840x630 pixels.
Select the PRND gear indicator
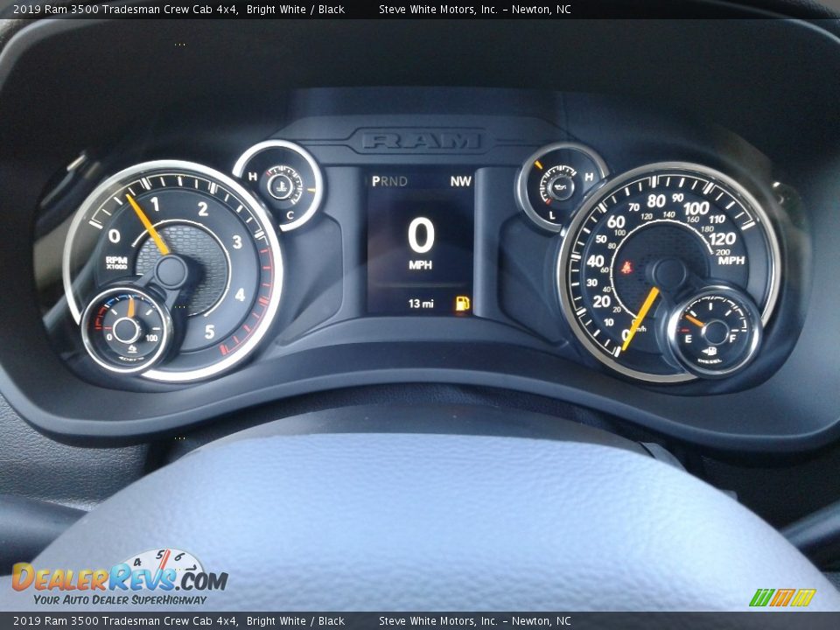389,181
